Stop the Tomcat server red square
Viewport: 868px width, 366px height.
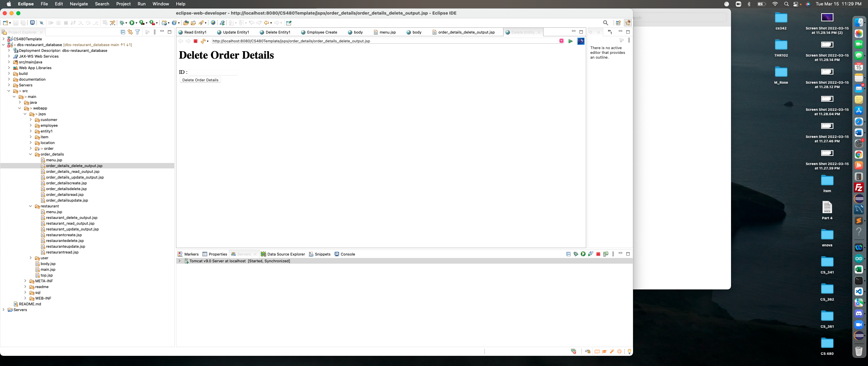(598, 254)
